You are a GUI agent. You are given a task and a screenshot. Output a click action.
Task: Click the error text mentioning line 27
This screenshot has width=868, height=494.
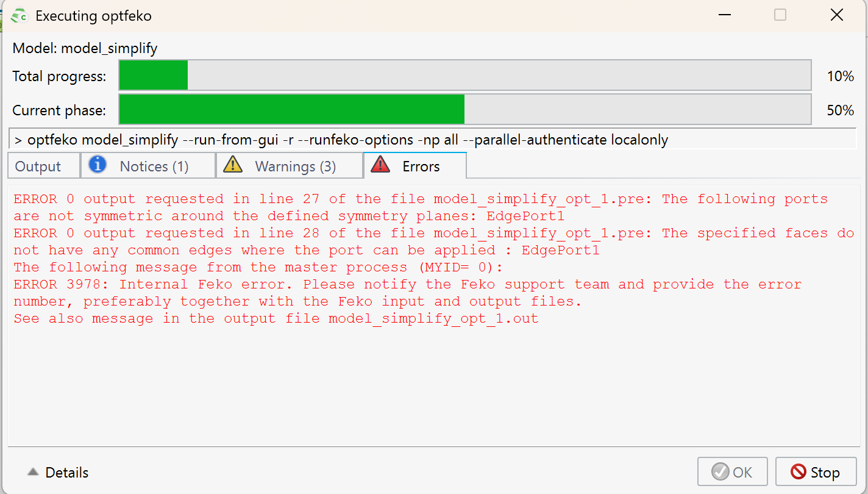point(421,207)
